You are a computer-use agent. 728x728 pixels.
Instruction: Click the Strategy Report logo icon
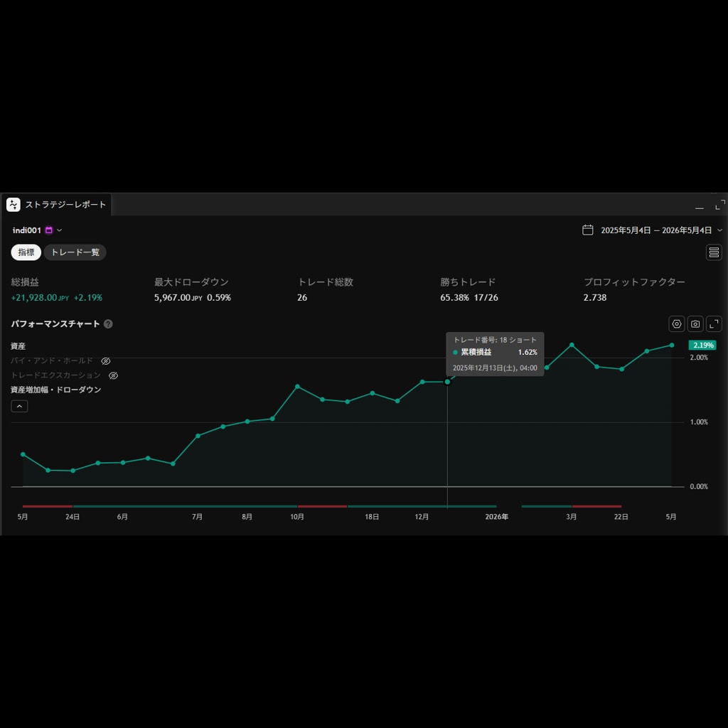[x=13, y=205]
